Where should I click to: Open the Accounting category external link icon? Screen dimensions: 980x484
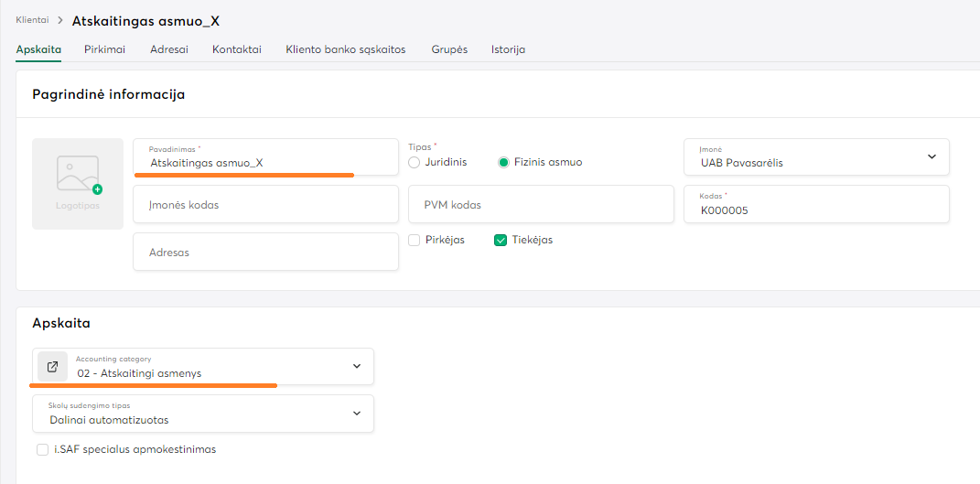[52, 367]
